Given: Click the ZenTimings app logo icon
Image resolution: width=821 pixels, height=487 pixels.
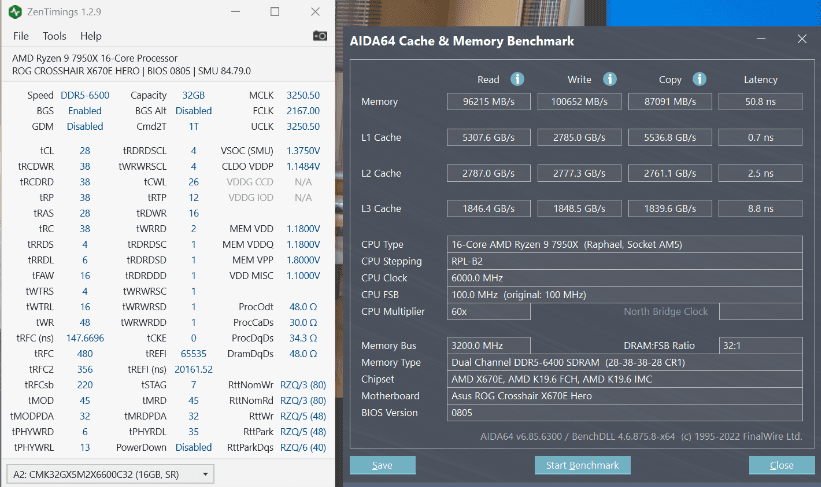Looking at the screenshot, I should coord(15,12).
